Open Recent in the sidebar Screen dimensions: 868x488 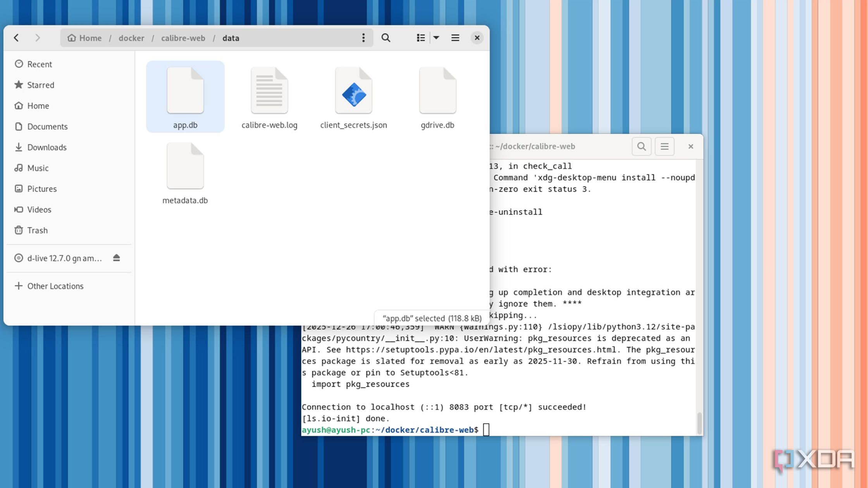39,64
